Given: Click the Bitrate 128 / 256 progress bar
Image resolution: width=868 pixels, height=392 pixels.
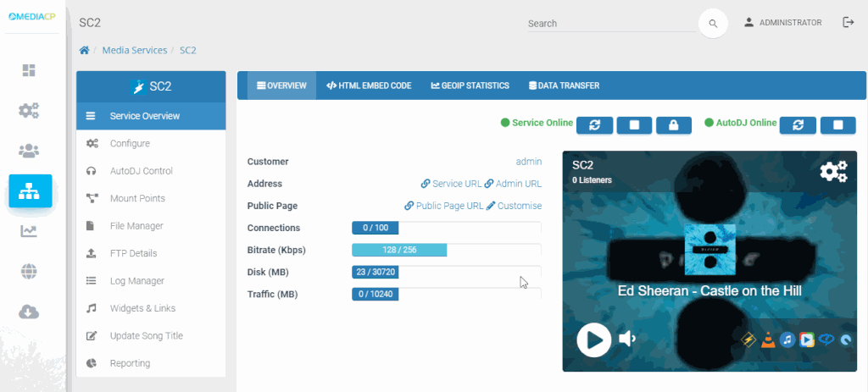Looking at the screenshot, I should point(447,250).
